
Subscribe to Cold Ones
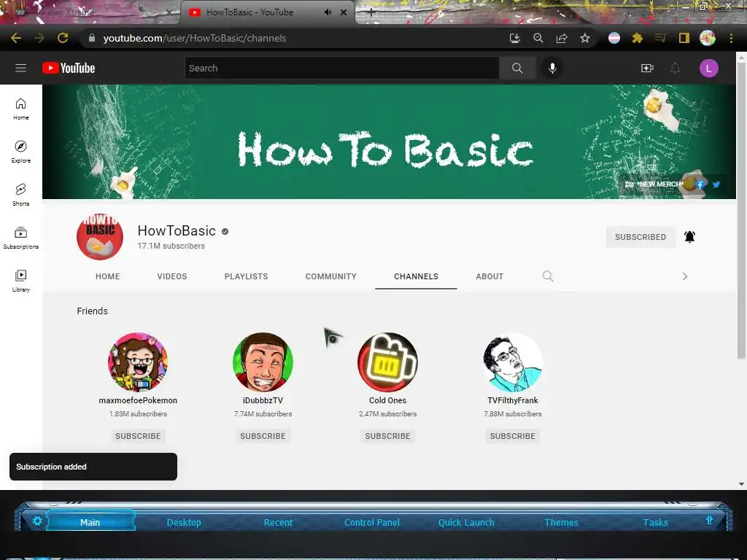[x=388, y=436]
